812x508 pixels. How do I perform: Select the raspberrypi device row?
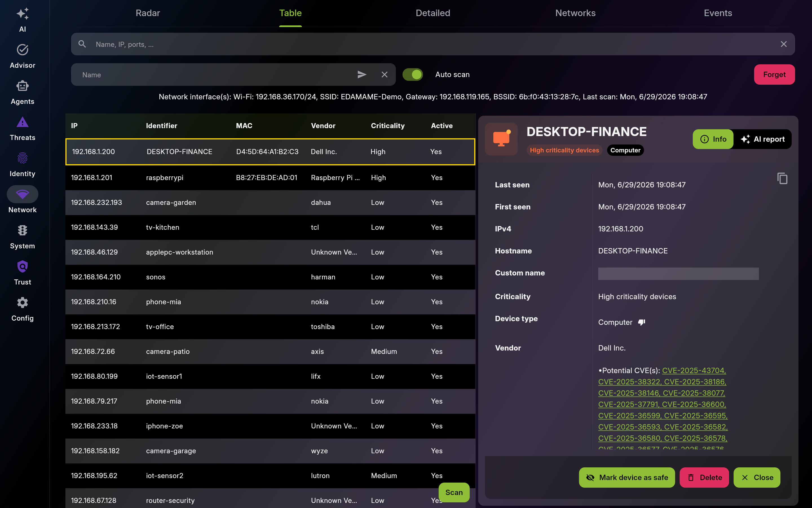[x=270, y=178]
